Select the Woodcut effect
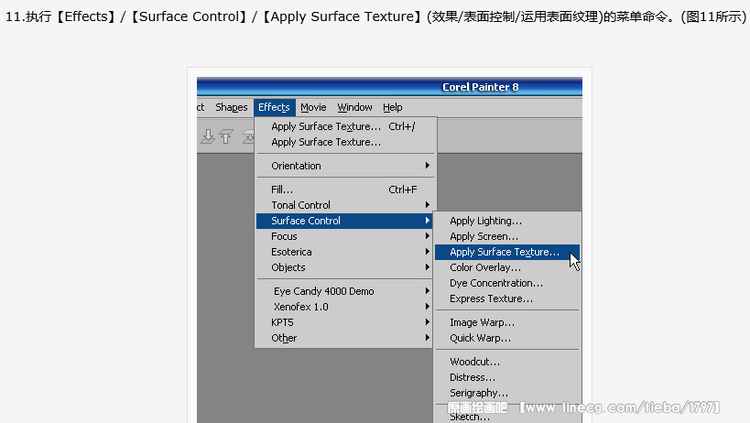This screenshot has width=750, height=423. (x=507, y=362)
